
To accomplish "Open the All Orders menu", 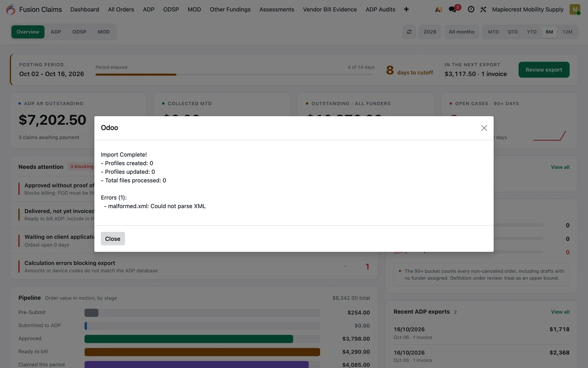I will pos(121,9).
